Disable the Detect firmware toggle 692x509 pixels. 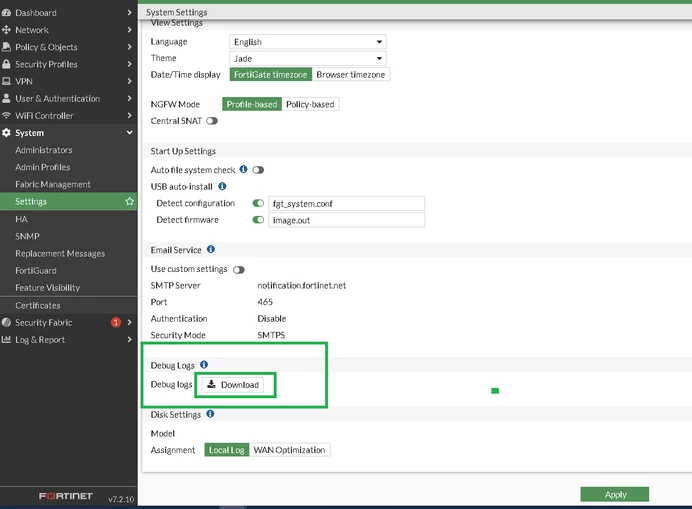(x=258, y=220)
